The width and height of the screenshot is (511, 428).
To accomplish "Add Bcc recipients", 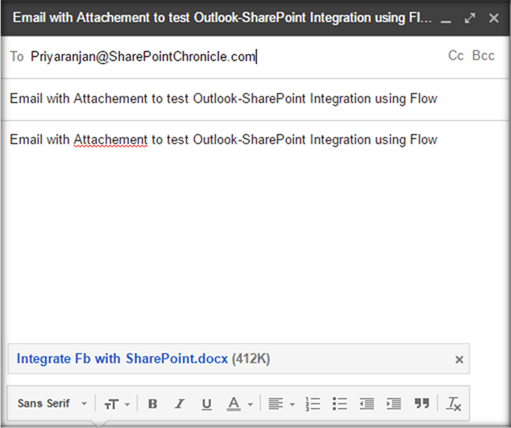I will click(x=483, y=56).
